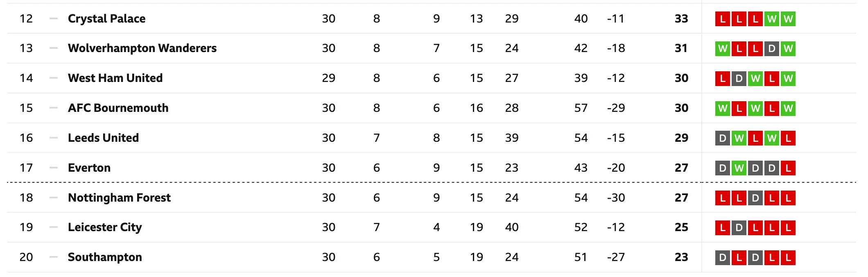Viewport: 868px width, 277px height.
Task: Click the West Ham United team name
Action: [115, 78]
